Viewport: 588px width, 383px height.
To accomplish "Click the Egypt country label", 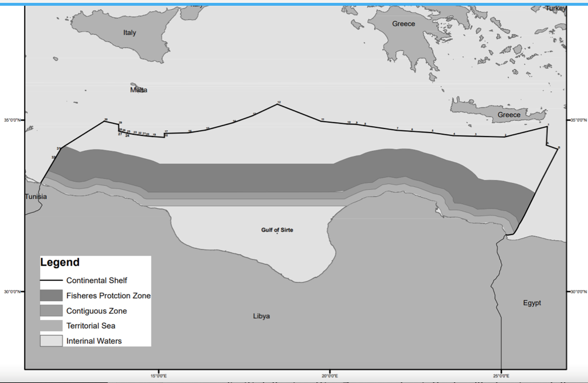I will [x=532, y=303].
